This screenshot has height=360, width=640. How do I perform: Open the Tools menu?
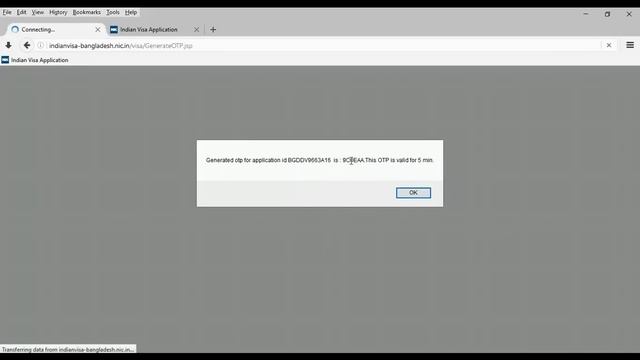coord(113,12)
